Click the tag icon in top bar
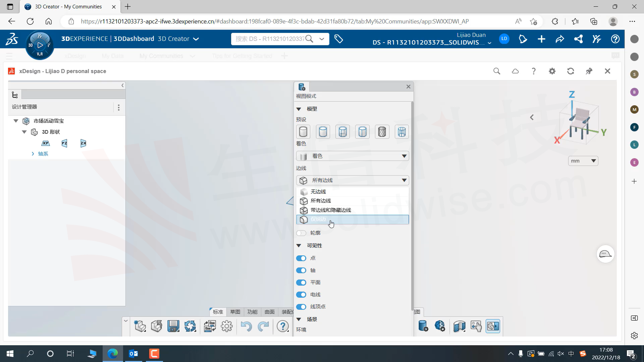Viewport: 644px width, 362px height. pos(339,39)
